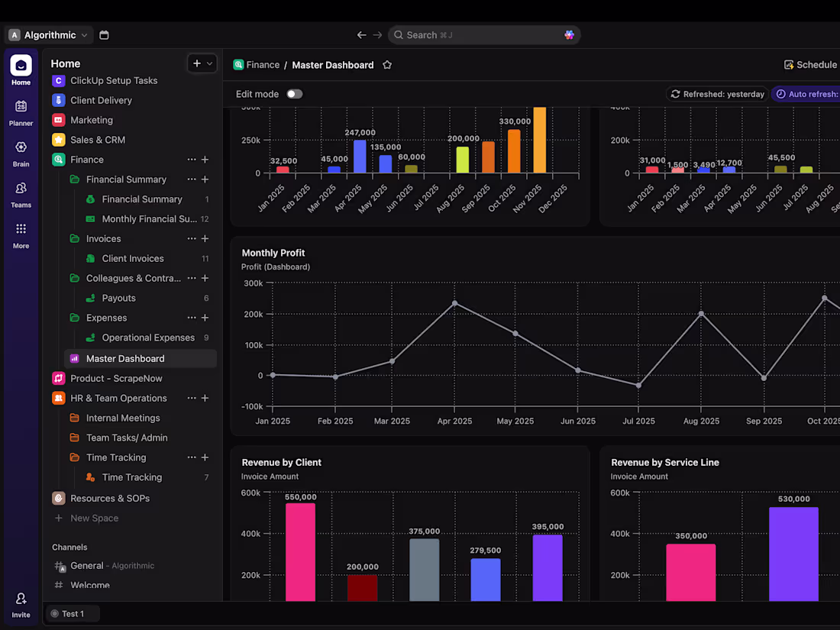This screenshot has height=630, width=840.
Task: Expand the Internal Meetings folder
Action: click(75, 418)
